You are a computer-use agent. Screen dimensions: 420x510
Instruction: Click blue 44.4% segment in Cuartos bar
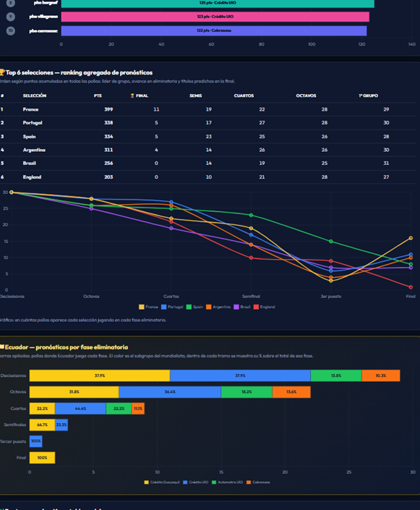81,409
